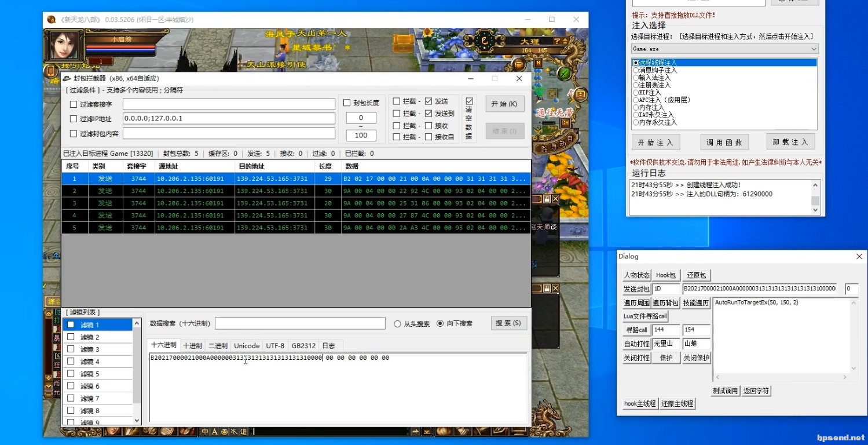Click the 还原包 button in Dialog

[697, 275]
